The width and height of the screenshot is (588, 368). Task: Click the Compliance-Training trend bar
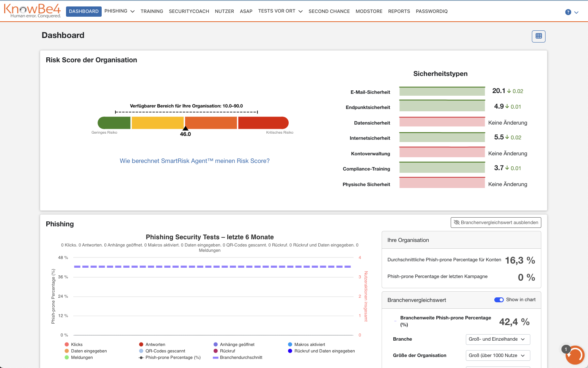click(x=442, y=167)
